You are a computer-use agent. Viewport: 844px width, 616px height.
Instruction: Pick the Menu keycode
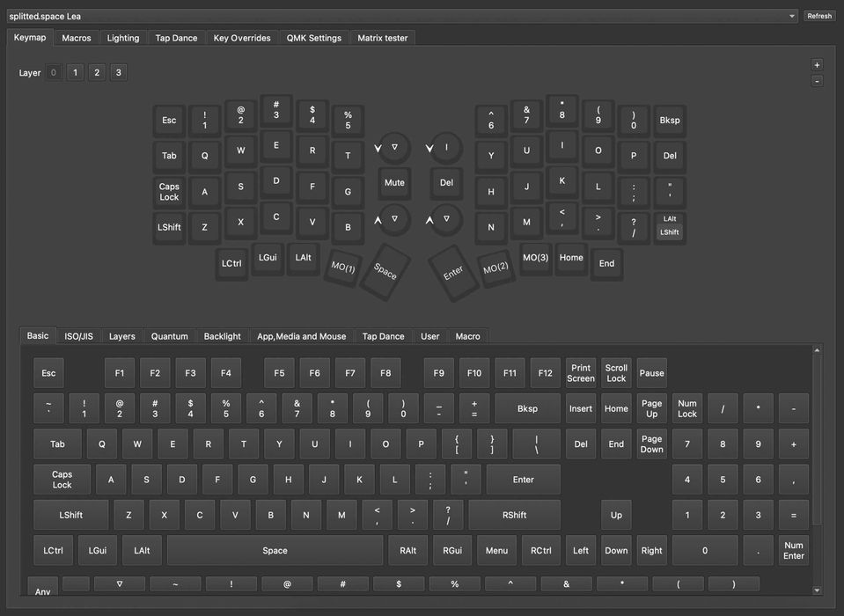(x=497, y=550)
